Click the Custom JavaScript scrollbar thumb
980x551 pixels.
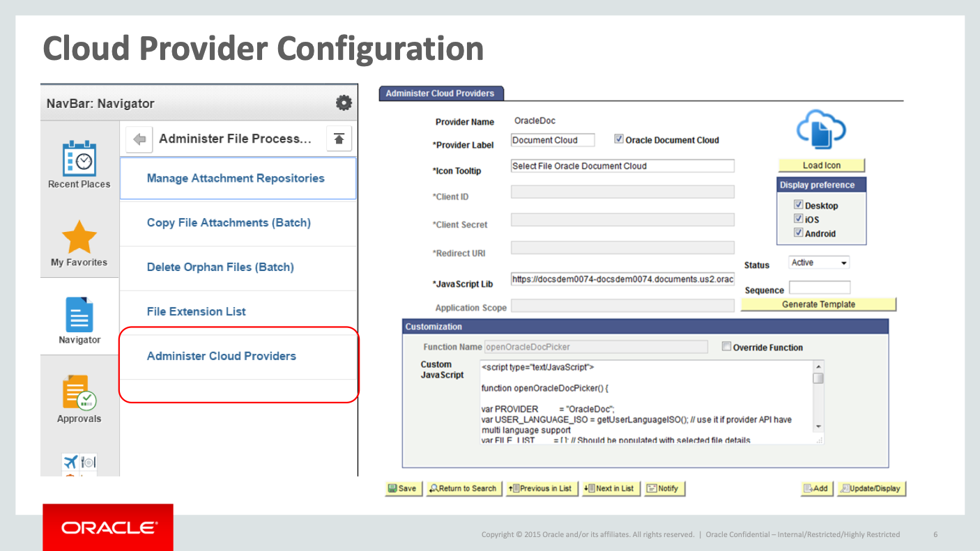point(818,378)
